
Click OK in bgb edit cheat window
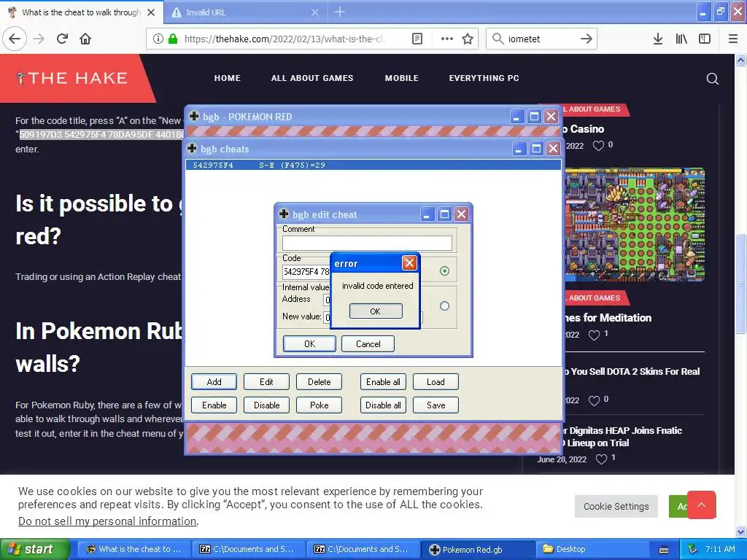[309, 344]
